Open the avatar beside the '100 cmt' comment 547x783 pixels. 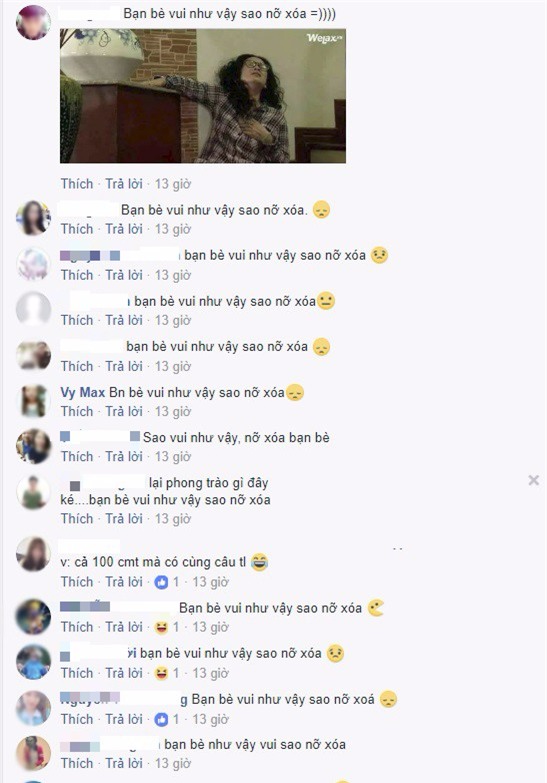coord(33,554)
